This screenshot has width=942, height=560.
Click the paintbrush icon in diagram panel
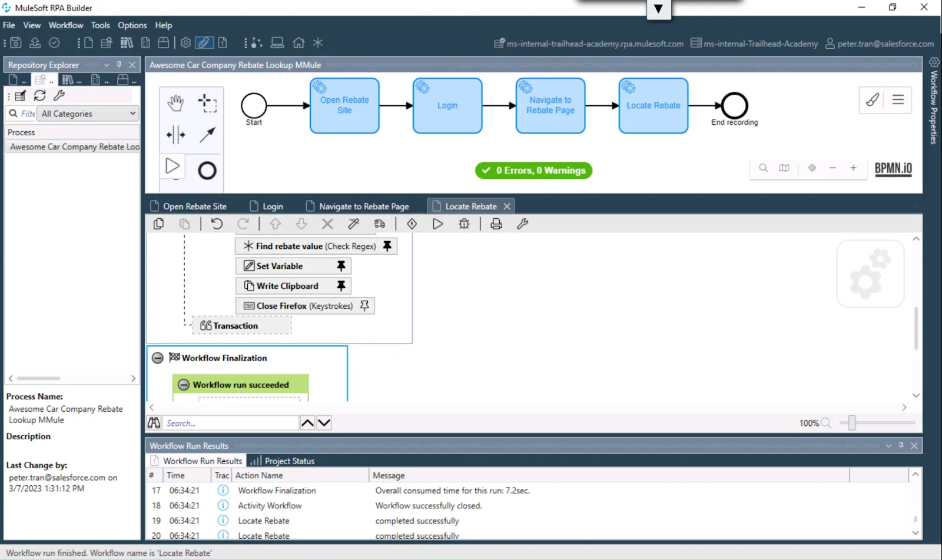pyautogui.click(x=873, y=99)
